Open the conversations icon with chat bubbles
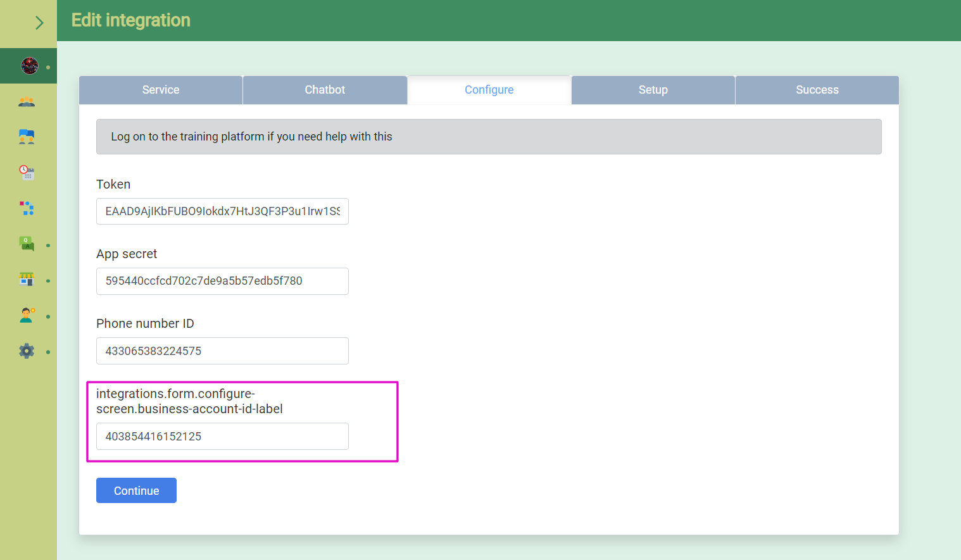This screenshot has height=560, width=961. (x=27, y=137)
